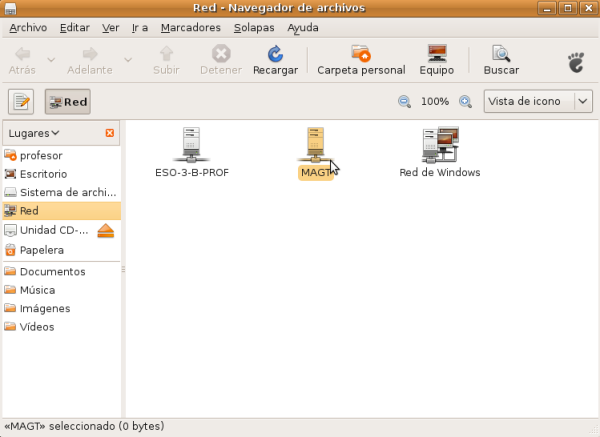This screenshot has height=437, width=600.
Task: Select Papelera in the sidebar
Action: pos(41,250)
